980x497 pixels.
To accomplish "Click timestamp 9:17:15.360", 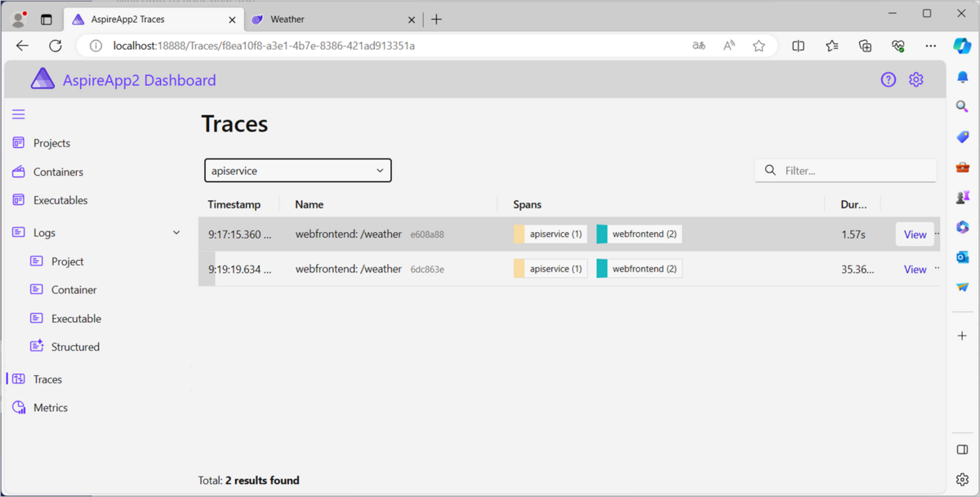I will click(x=239, y=235).
